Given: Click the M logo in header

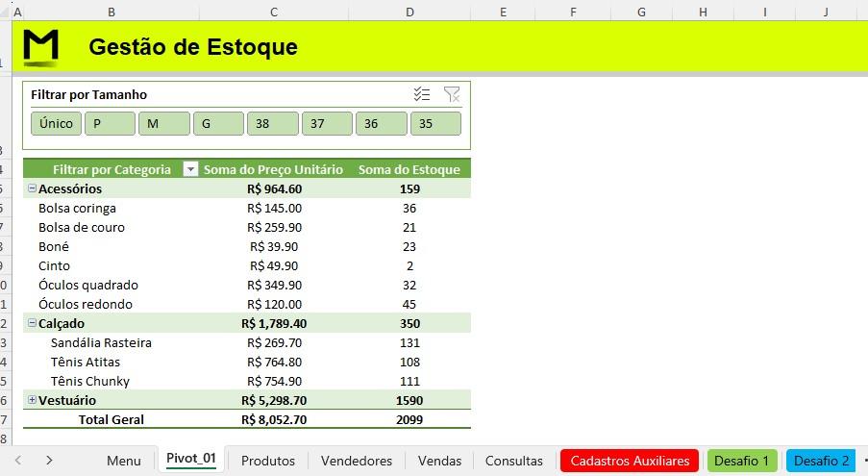Looking at the screenshot, I should pyautogui.click(x=40, y=47).
